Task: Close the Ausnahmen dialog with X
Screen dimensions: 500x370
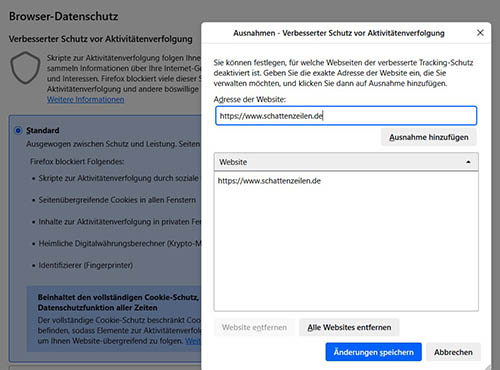Action: tap(480, 33)
